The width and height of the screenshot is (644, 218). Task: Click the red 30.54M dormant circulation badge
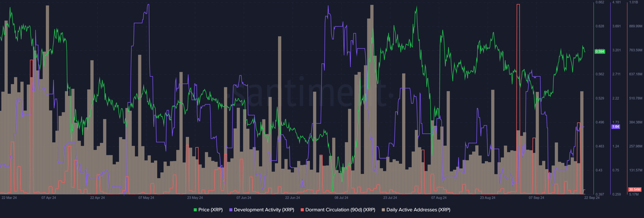coord(635,189)
